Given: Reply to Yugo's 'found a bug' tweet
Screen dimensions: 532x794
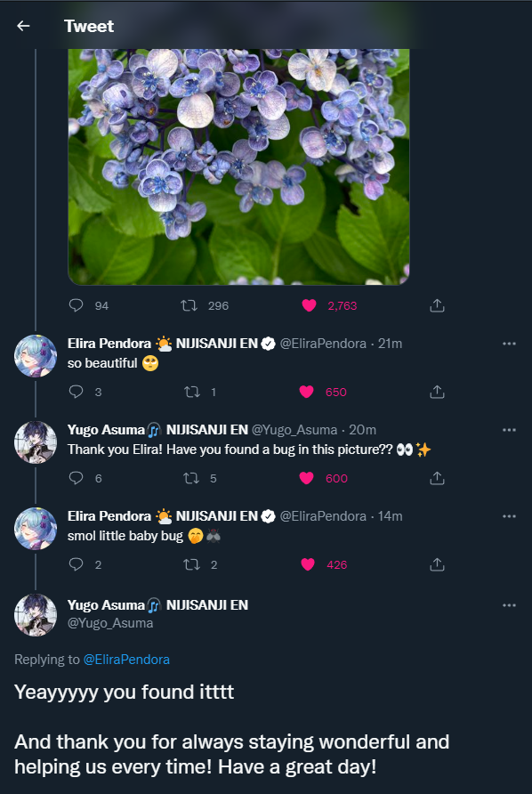Looking at the screenshot, I should tap(76, 478).
